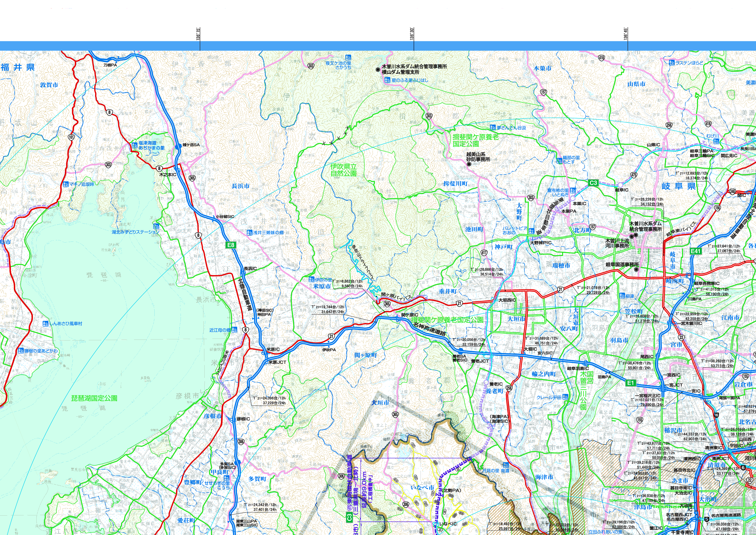Click the 揖斐川町 town label

coord(455,184)
